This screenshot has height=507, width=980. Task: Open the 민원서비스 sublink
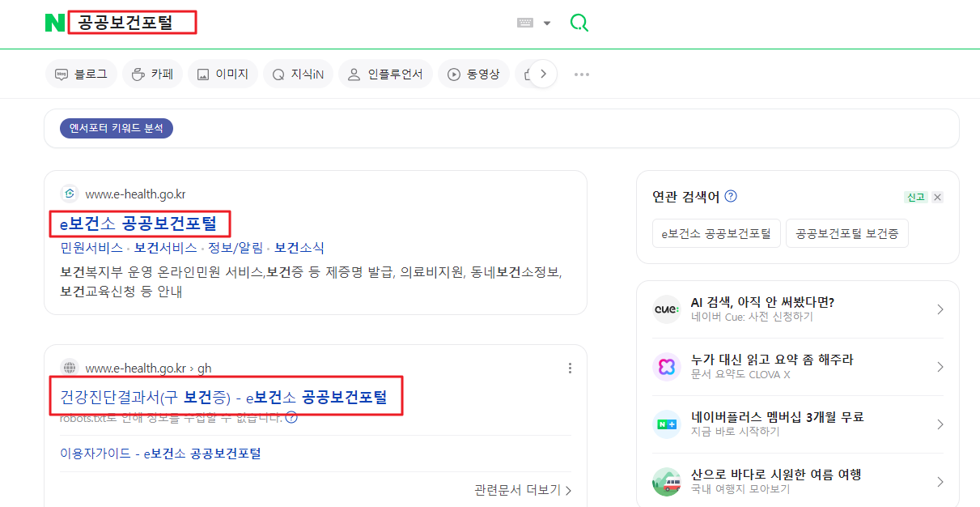click(x=92, y=248)
